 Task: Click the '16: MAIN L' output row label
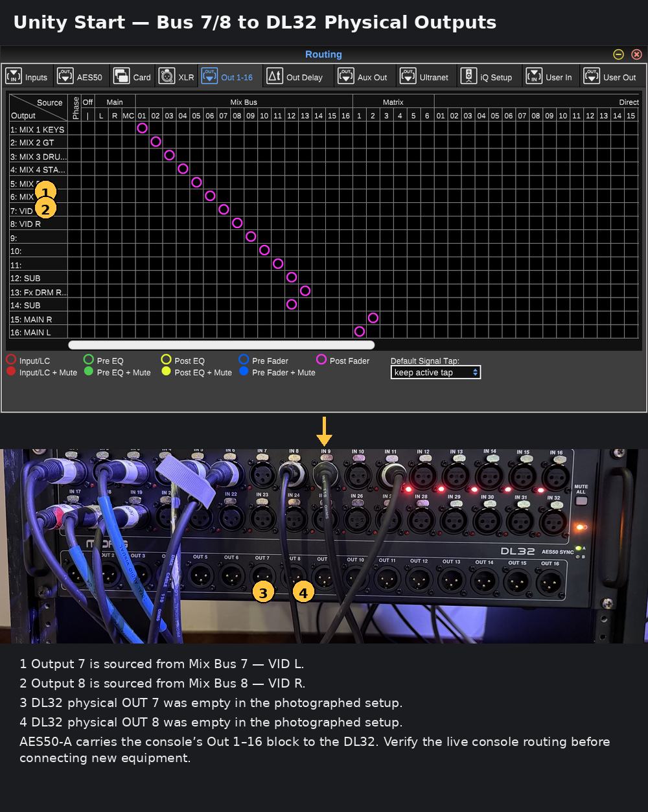tap(38, 332)
